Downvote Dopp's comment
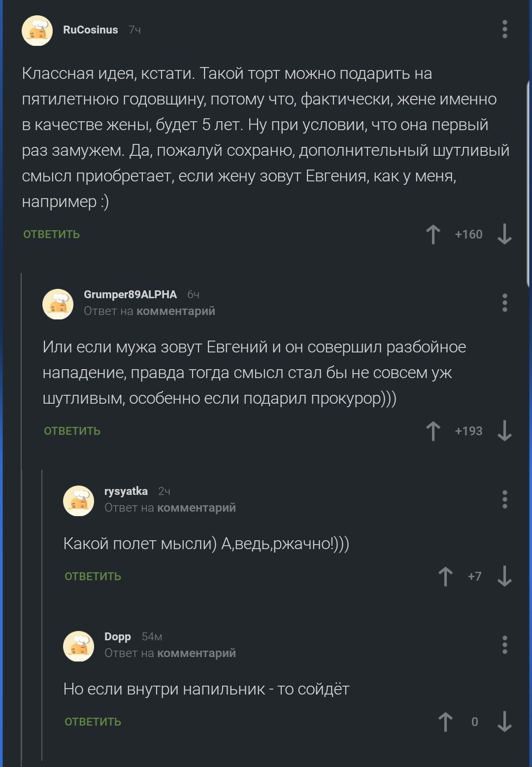This screenshot has height=767, width=532. coord(504,722)
